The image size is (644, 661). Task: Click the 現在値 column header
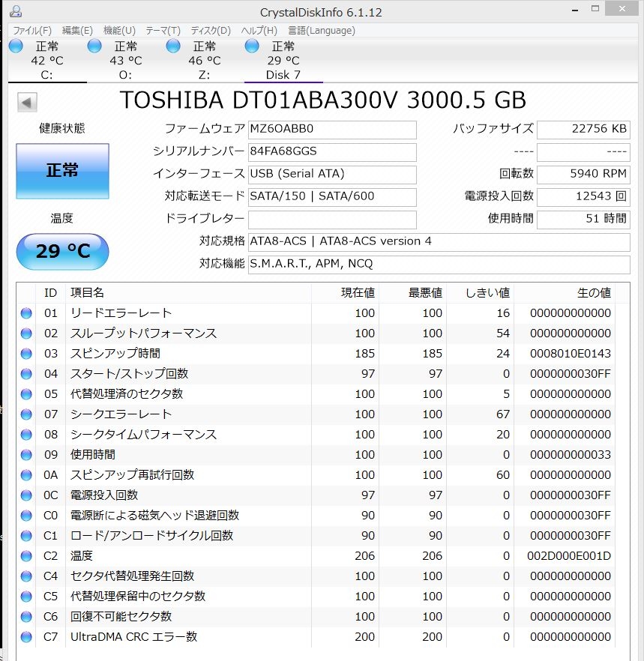click(x=345, y=292)
